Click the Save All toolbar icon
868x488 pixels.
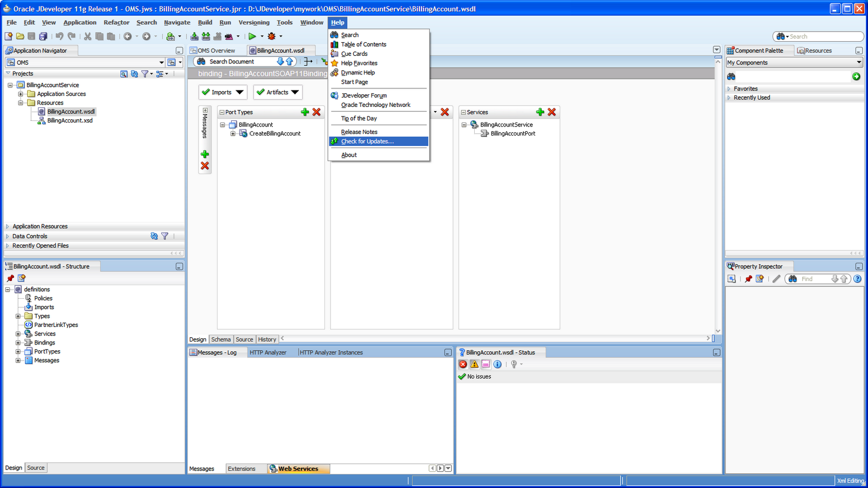[x=43, y=36]
